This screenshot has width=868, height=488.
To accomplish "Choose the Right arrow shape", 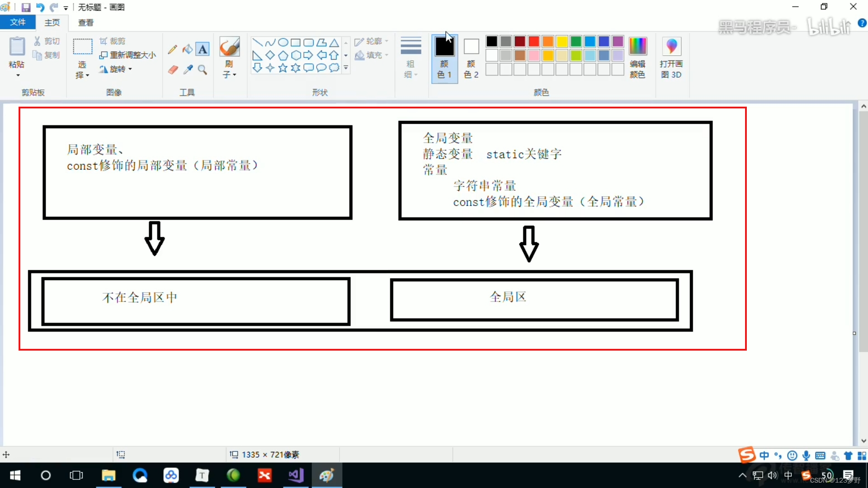I will tap(308, 55).
